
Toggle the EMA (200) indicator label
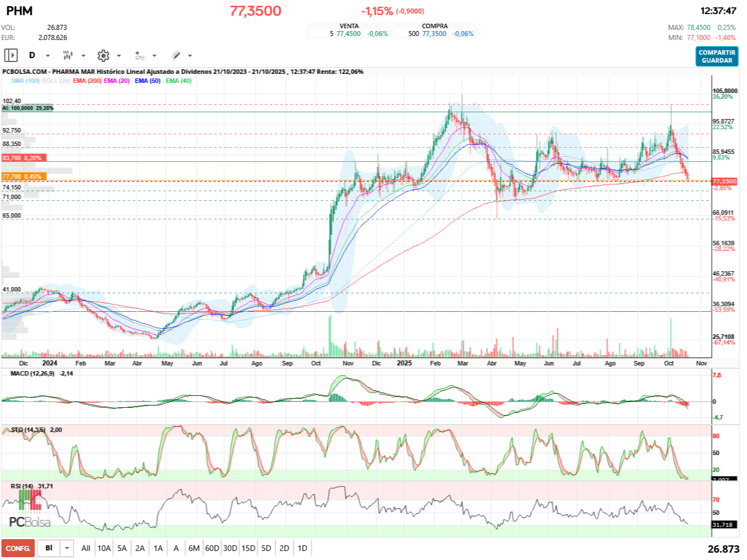(87, 81)
